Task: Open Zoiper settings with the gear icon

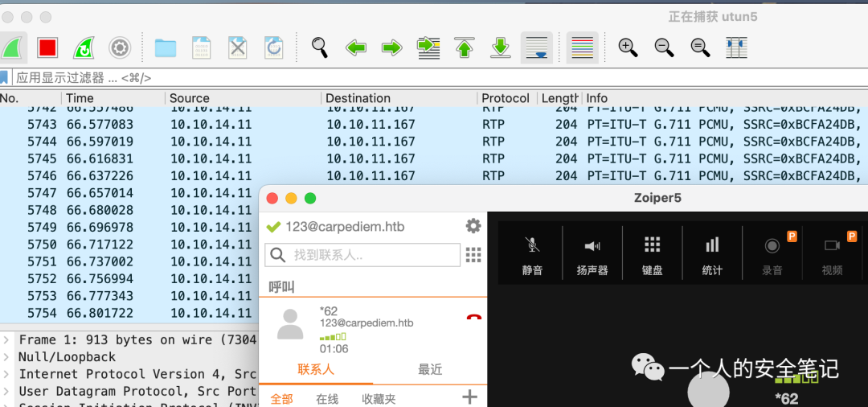Action: [x=473, y=226]
